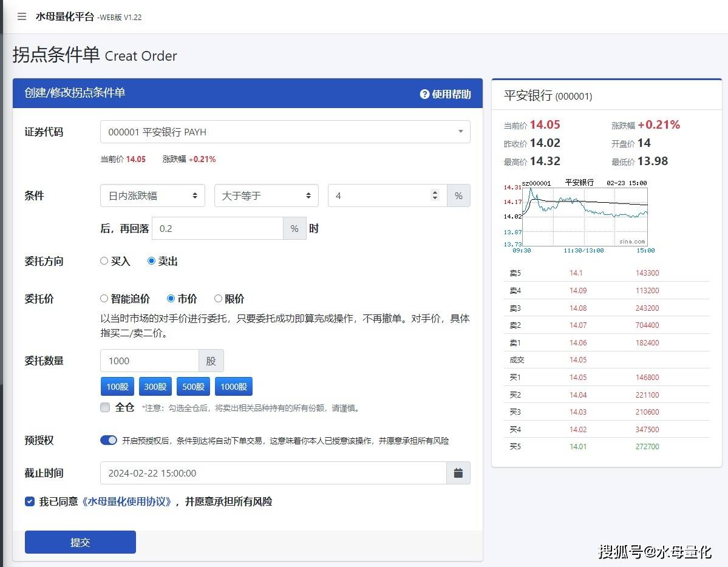
Task: Open the calendar picker for 截止时间
Action: [x=458, y=473]
